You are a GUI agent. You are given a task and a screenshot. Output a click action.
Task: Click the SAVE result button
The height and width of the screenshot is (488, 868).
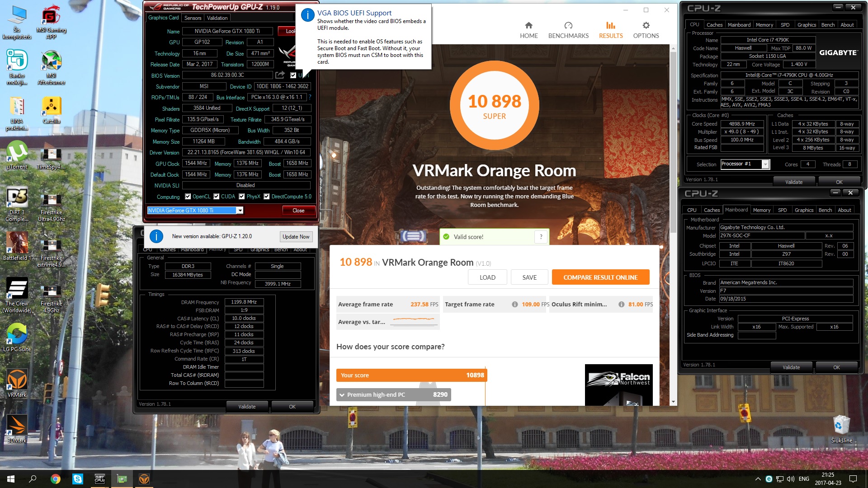(x=529, y=277)
